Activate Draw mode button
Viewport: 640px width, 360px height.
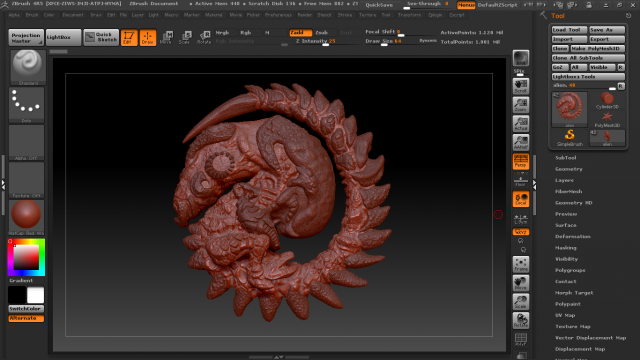click(x=148, y=38)
